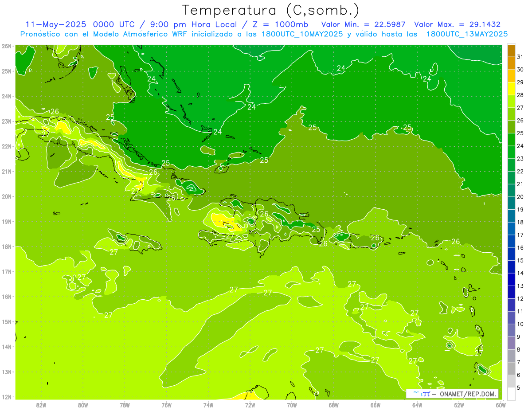
Task: Click the '20N' latitude axis label
Action: click(7, 196)
